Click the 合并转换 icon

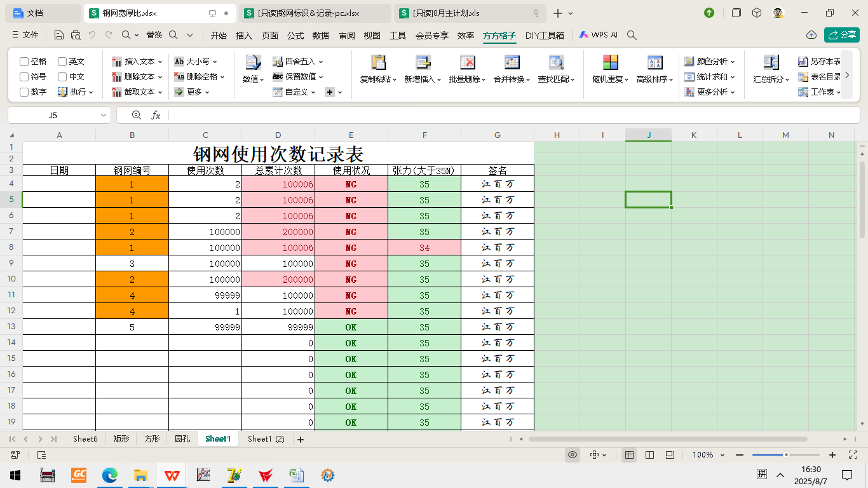pos(512,62)
